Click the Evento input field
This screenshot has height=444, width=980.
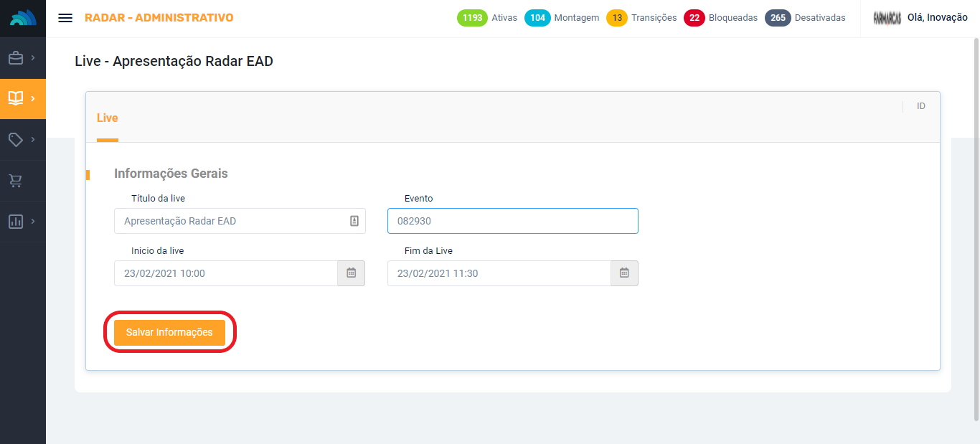(x=512, y=221)
